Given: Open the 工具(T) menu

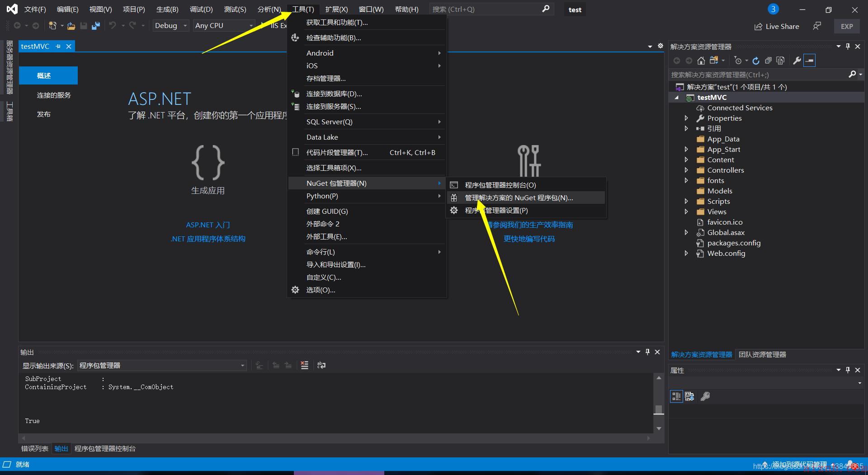Looking at the screenshot, I should click(x=303, y=9).
